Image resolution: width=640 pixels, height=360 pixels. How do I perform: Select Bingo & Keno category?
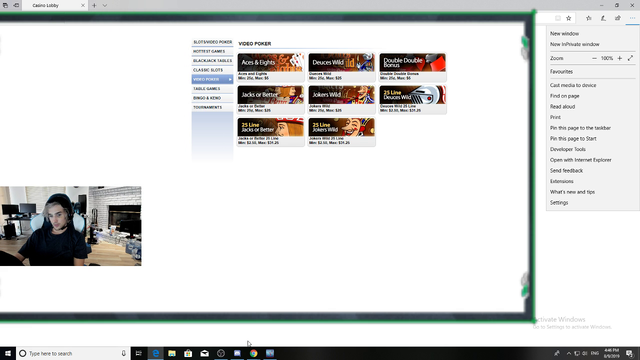[x=212, y=98]
